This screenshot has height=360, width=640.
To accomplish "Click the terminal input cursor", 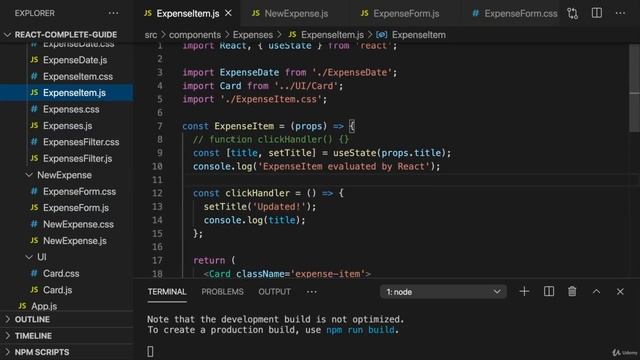I will (150, 351).
